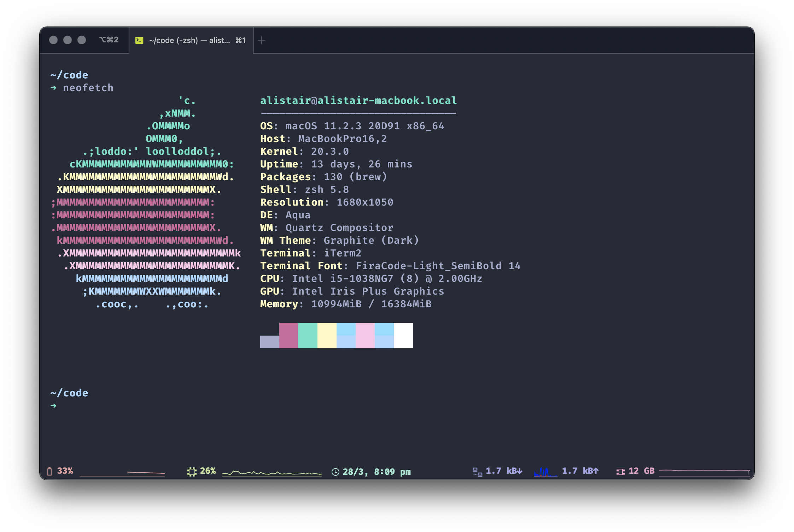The width and height of the screenshot is (794, 532).
Task: Click the memory RAM icon
Action: (x=620, y=472)
